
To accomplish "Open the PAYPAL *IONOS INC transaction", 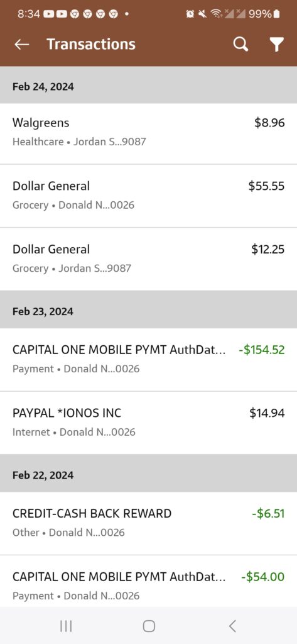I will click(x=148, y=423).
